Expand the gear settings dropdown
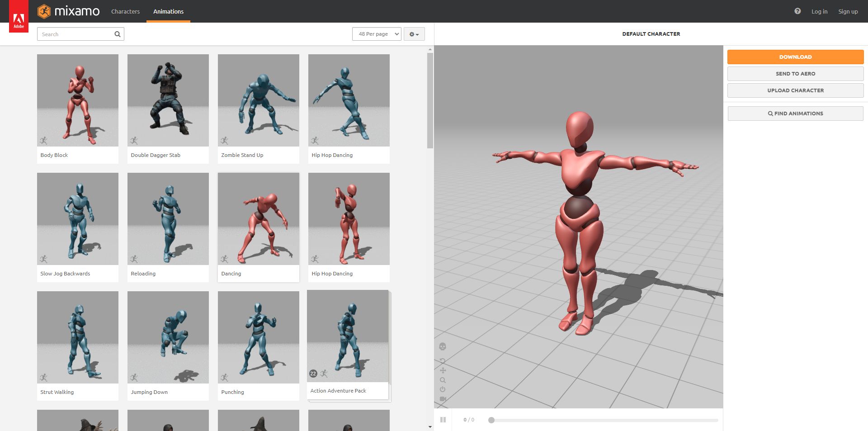This screenshot has width=868, height=431. point(414,34)
